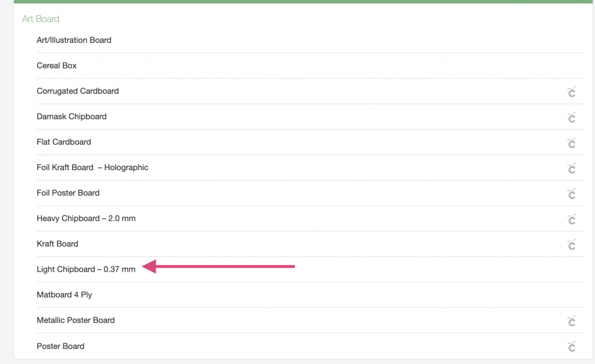This screenshot has height=364, width=595.
Task: Click Cricut icon for Foil Kraft Board – Holographic
Action: (x=572, y=168)
